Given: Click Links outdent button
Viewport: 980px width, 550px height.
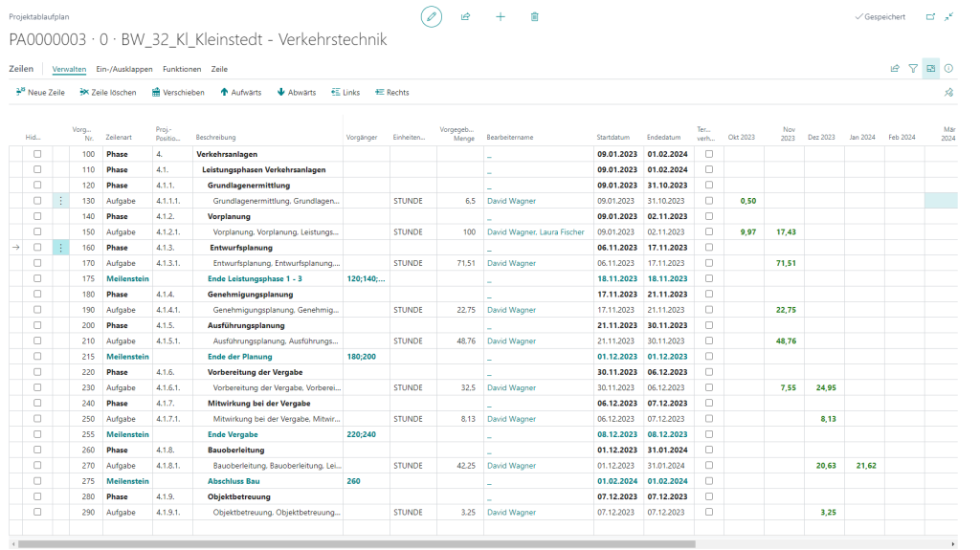Looking at the screenshot, I should (345, 93).
